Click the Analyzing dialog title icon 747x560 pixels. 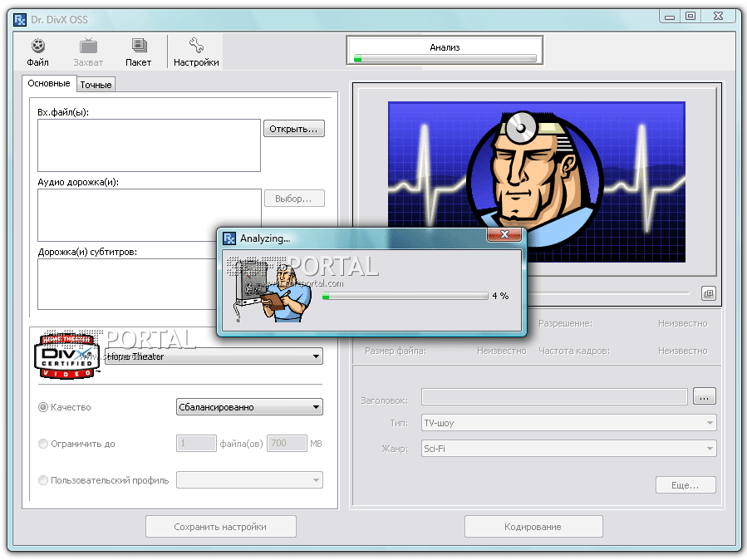(229, 238)
